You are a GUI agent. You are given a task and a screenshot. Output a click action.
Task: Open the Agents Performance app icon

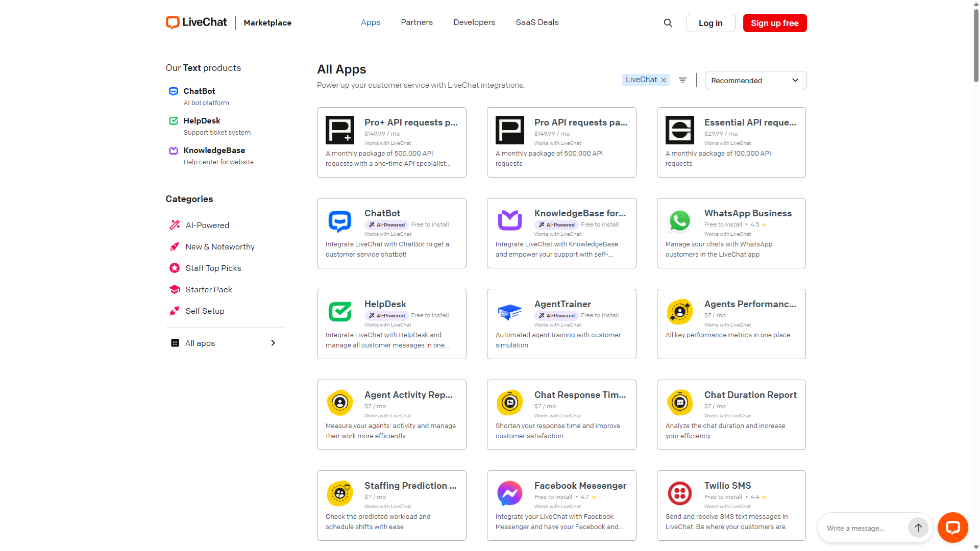point(680,312)
